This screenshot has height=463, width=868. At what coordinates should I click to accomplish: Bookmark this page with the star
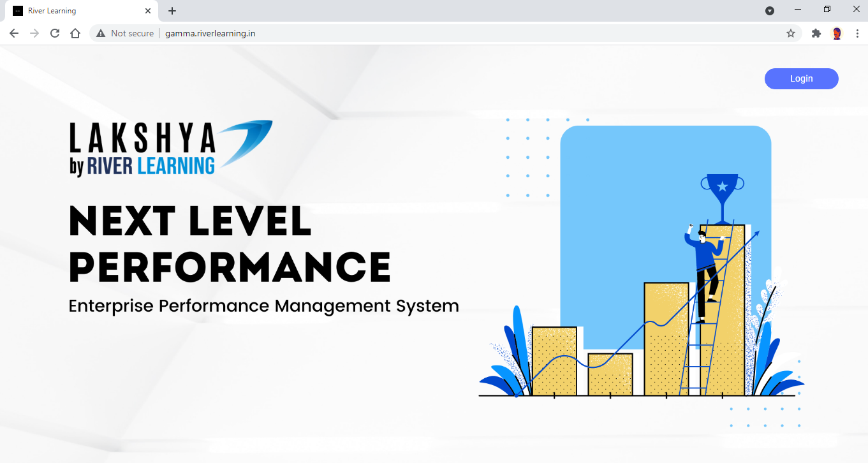[791, 33]
